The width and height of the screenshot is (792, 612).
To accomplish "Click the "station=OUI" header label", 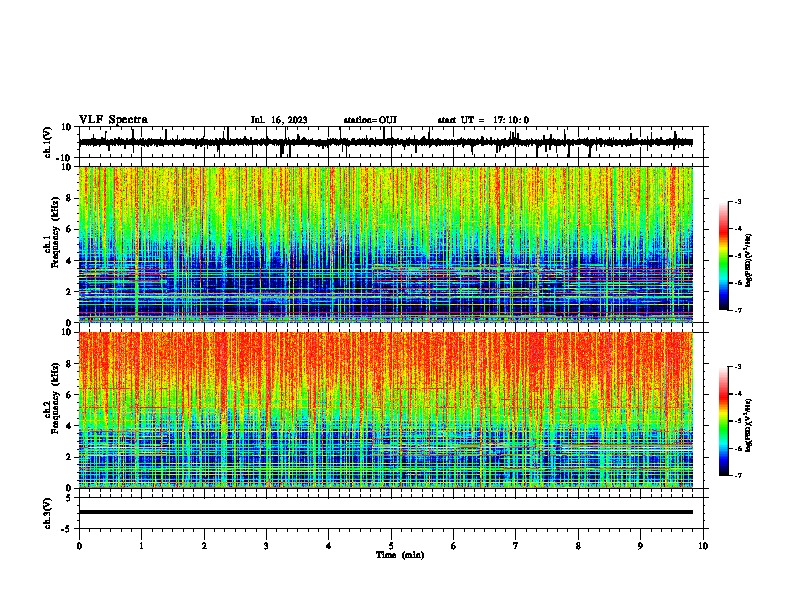I will click(370, 120).
